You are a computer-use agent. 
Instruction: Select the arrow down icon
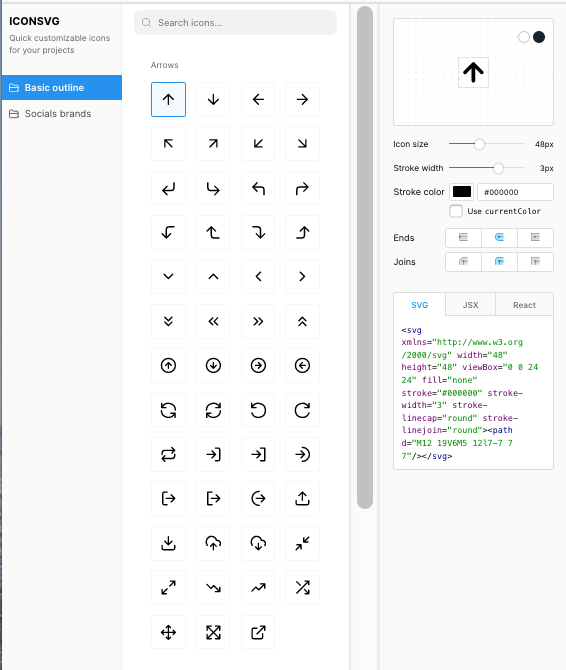click(x=213, y=100)
